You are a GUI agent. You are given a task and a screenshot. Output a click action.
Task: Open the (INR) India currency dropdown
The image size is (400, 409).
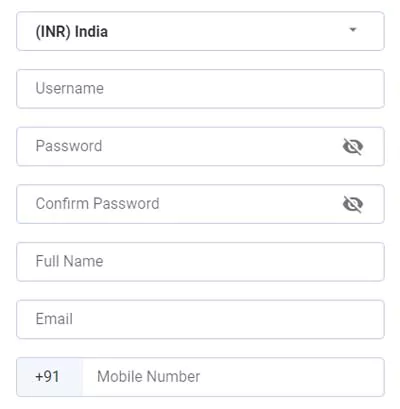[x=200, y=31]
